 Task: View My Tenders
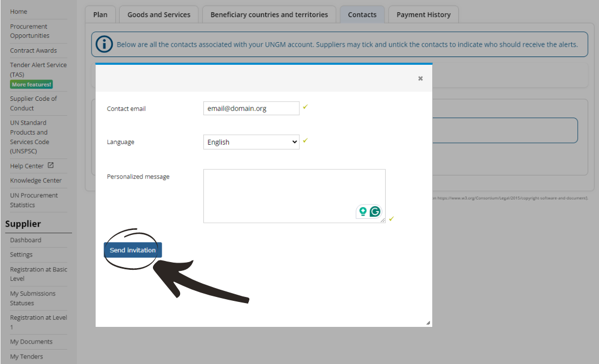coord(26,356)
